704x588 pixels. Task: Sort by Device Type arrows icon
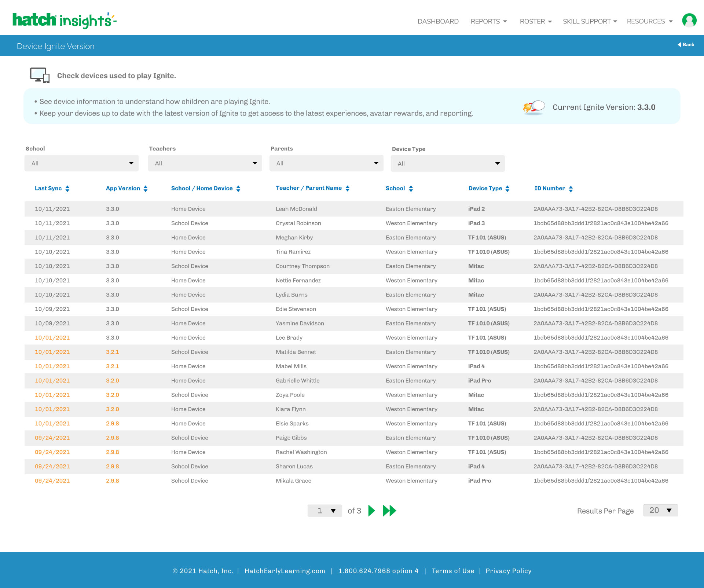click(x=507, y=189)
